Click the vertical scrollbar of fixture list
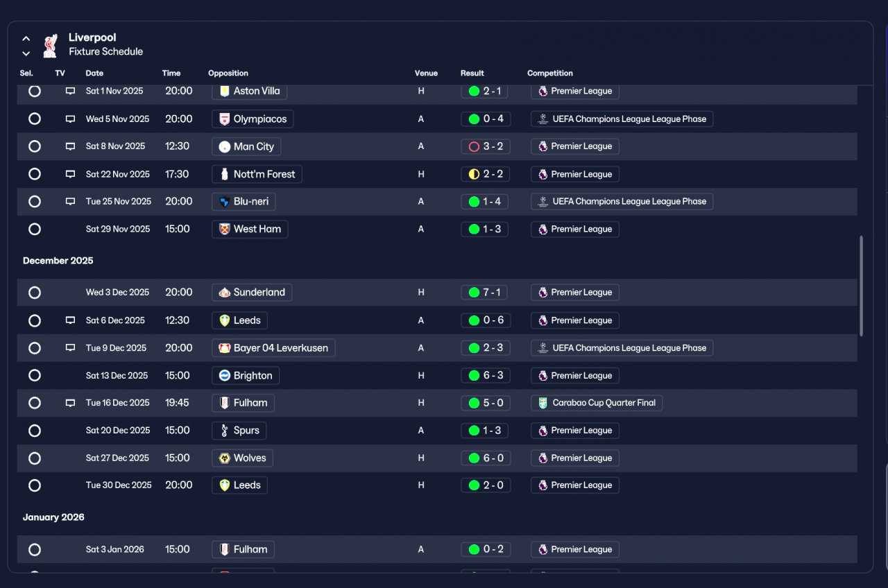888x588 pixels. point(862,286)
